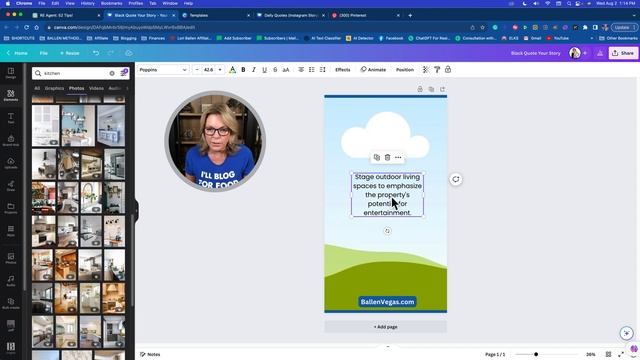Click the kitchen search input field

point(76,73)
